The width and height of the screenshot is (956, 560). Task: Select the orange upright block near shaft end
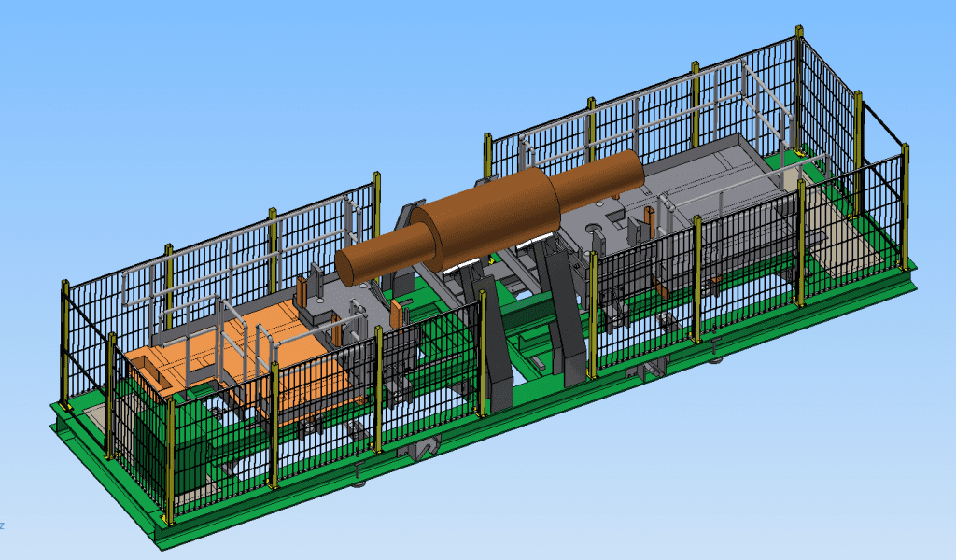click(x=303, y=289)
